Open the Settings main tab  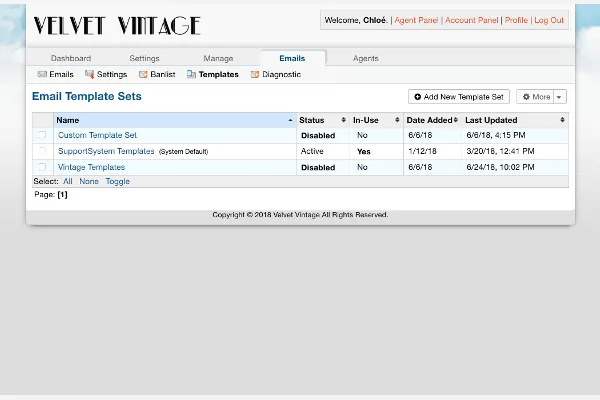tap(144, 58)
